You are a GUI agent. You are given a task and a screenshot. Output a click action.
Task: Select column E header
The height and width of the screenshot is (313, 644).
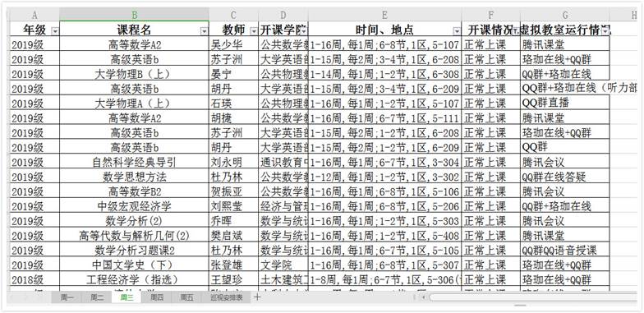point(384,15)
